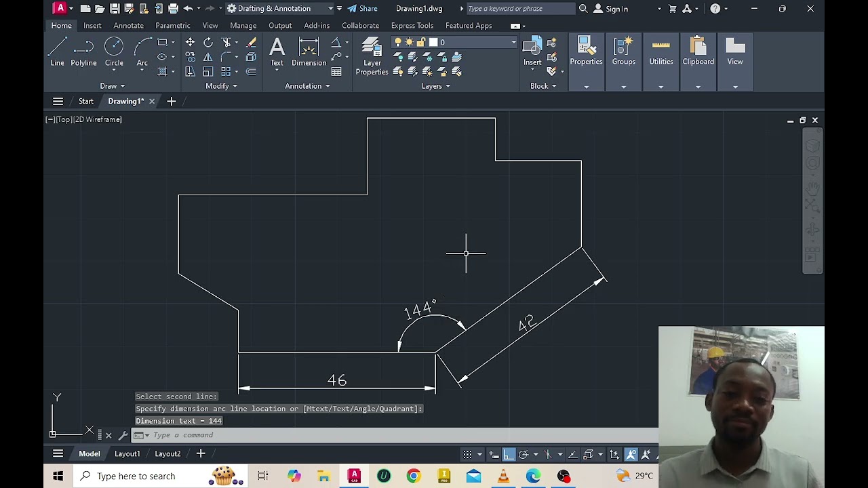The width and height of the screenshot is (868, 488).
Task: Save the drawing from quick access toolbar
Action: pyautogui.click(x=115, y=8)
